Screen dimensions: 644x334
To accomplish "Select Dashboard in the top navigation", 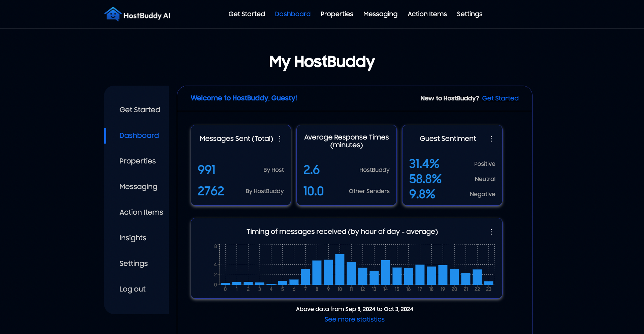I will tap(292, 14).
